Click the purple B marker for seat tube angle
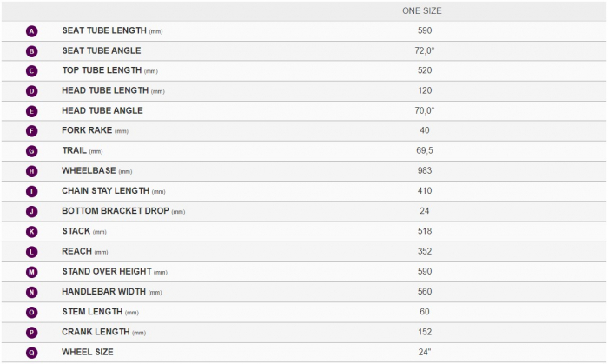Image resolution: width=608 pixels, height=364 pixels. (32, 51)
